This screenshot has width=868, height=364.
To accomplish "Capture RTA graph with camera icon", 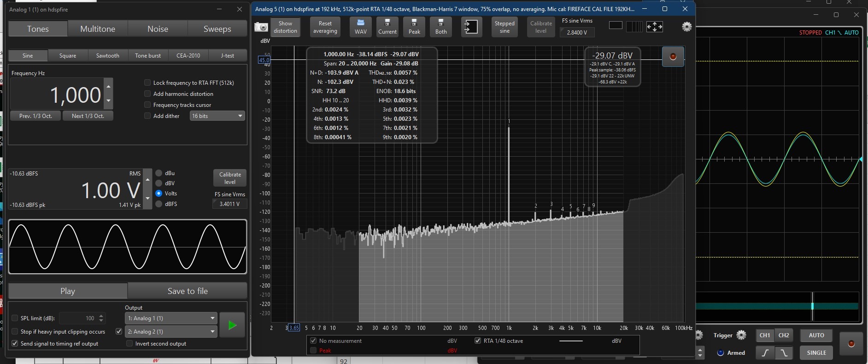I will (261, 27).
